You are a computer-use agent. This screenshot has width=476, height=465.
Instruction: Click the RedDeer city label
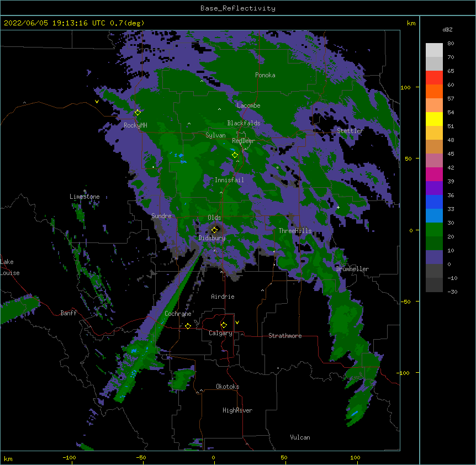coord(244,141)
